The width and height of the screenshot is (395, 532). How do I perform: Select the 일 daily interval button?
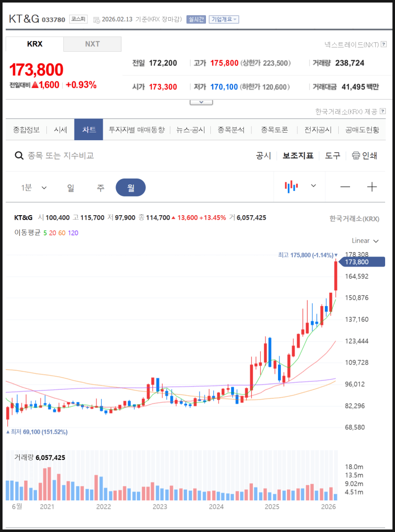(71, 188)
